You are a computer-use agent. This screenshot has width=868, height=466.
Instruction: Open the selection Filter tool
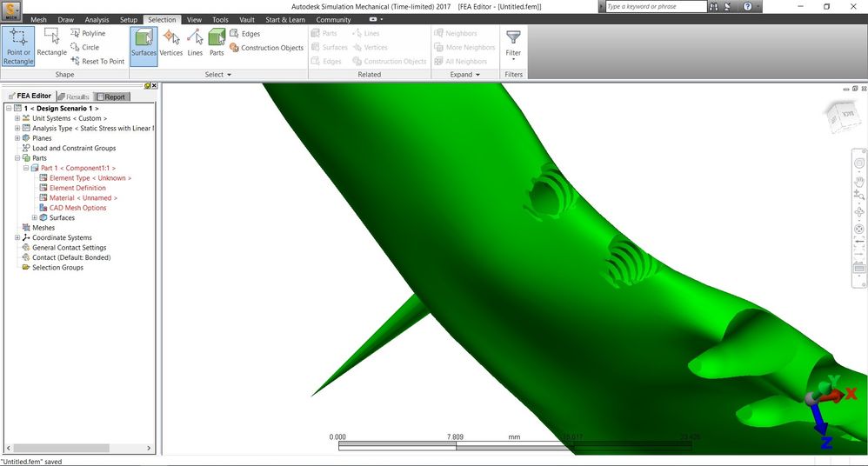[x=513, y=44]
